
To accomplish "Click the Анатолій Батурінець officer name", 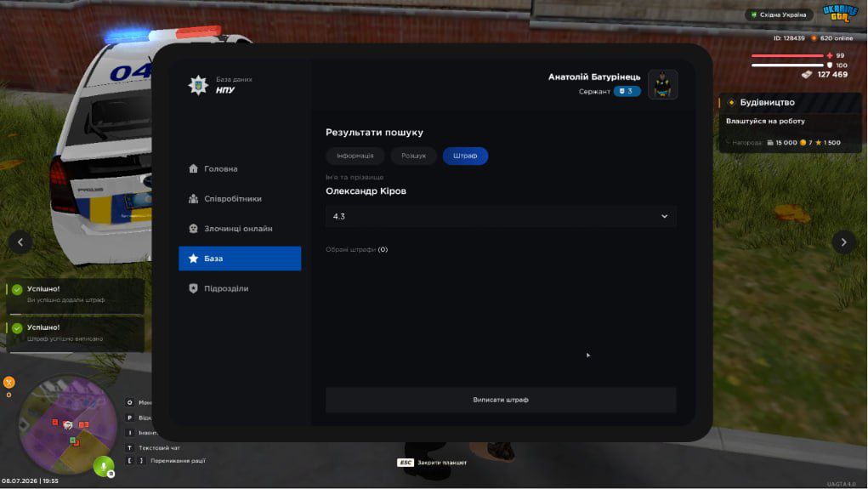I will (x=594, y=77).
